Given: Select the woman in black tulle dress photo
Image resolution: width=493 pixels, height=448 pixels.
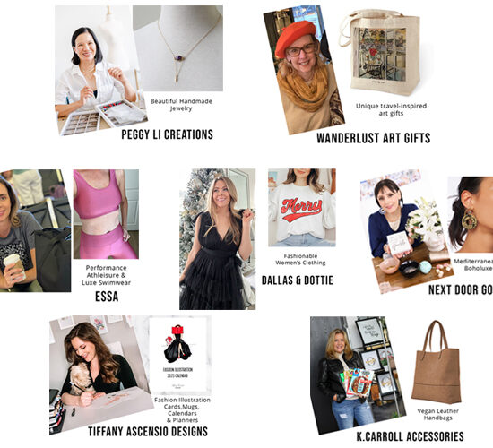Looking at the screenshot, I should [217, 239].
